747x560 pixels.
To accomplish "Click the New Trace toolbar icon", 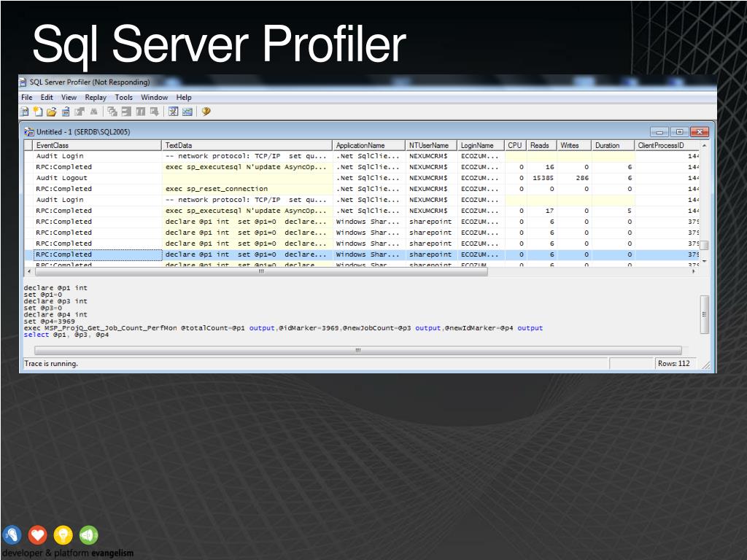I will tap(24, 112).
